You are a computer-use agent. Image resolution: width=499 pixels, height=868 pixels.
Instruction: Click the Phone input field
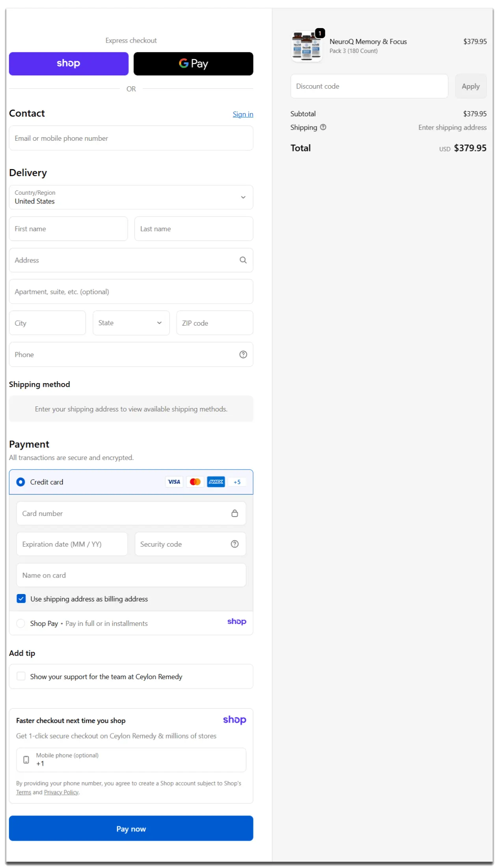131,354
